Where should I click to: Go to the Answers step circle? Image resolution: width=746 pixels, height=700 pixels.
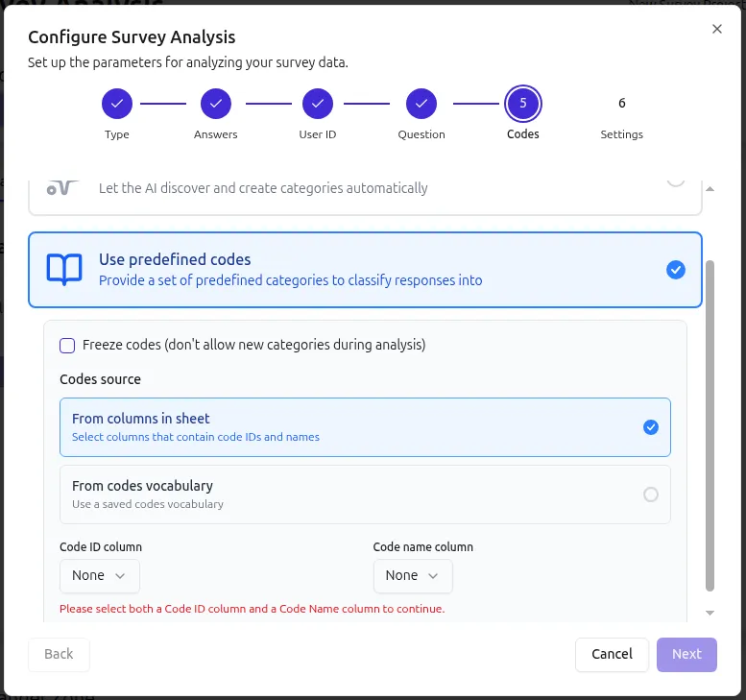tap(215, 104)
